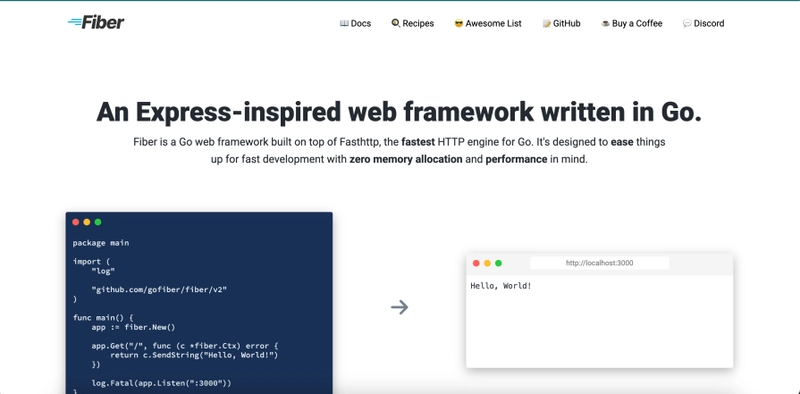Click the memo icon beside GitHub
Viewport: 800px width, 394px height.
[546, 23]
